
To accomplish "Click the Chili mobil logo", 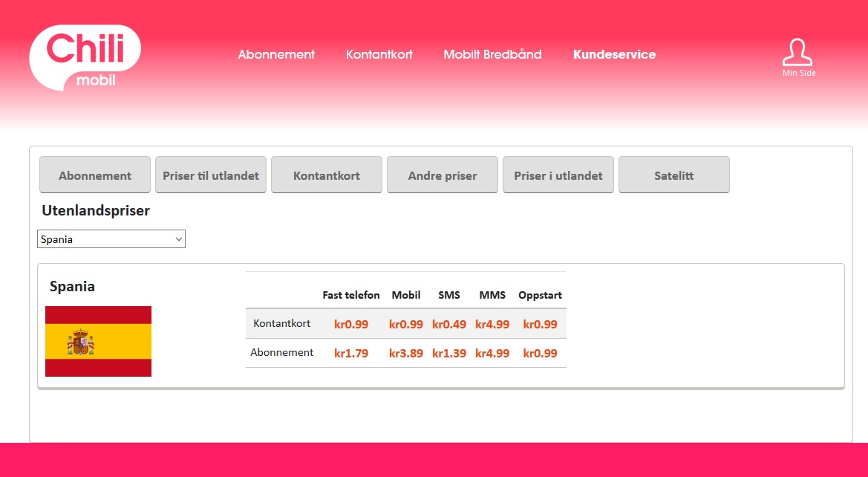I will coord(85,58).
